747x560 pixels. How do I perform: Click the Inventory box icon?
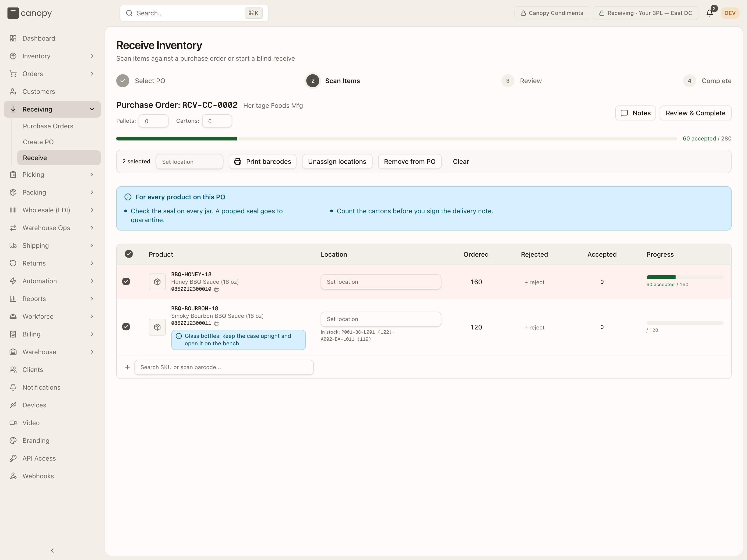point(13,56)
